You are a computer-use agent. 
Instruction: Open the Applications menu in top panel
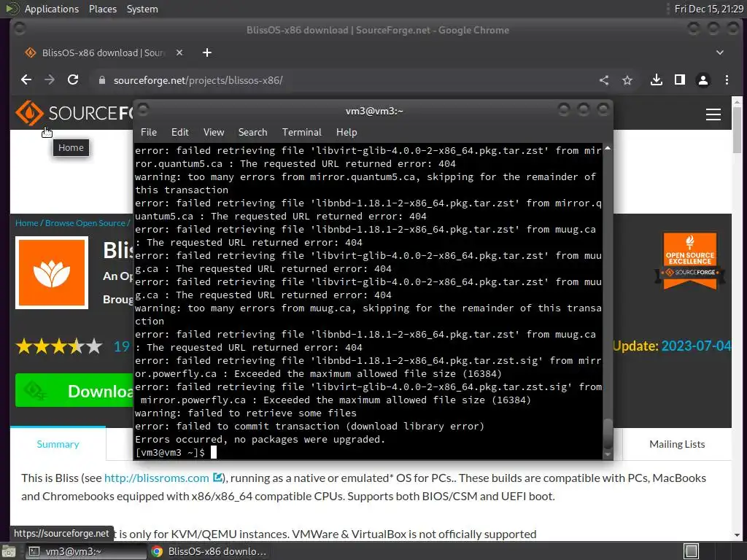pyautogui.click(x=52, y=9)
